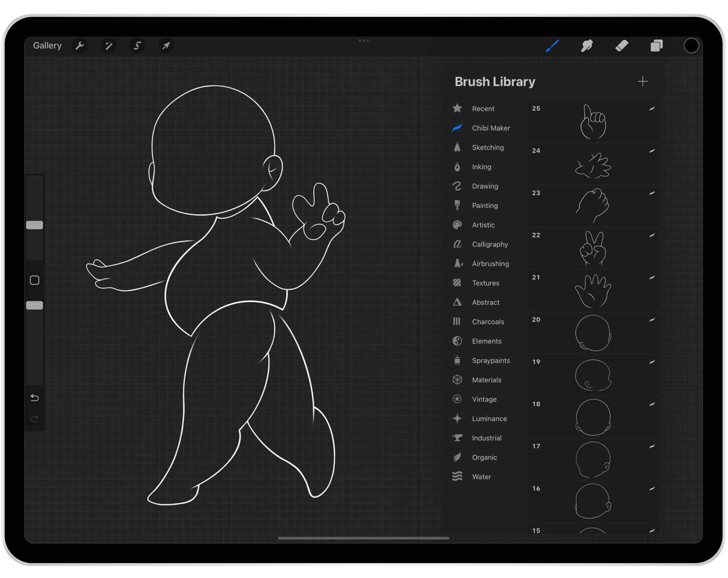728x578 pixels.
Task: Switch to the Smudge tool
Action: coord(587,46)
